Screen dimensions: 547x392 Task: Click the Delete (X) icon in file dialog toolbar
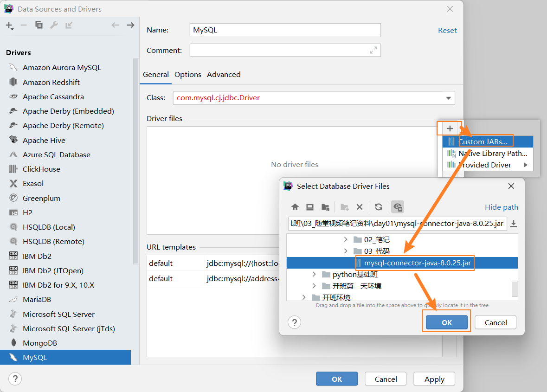pyautogui.click(x=360, y=207)
